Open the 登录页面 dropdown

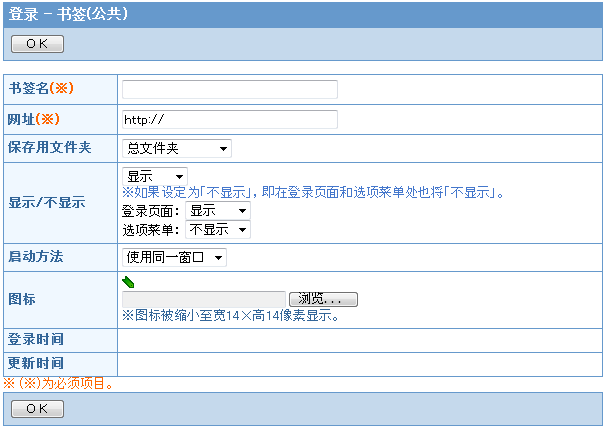point(218,211)
